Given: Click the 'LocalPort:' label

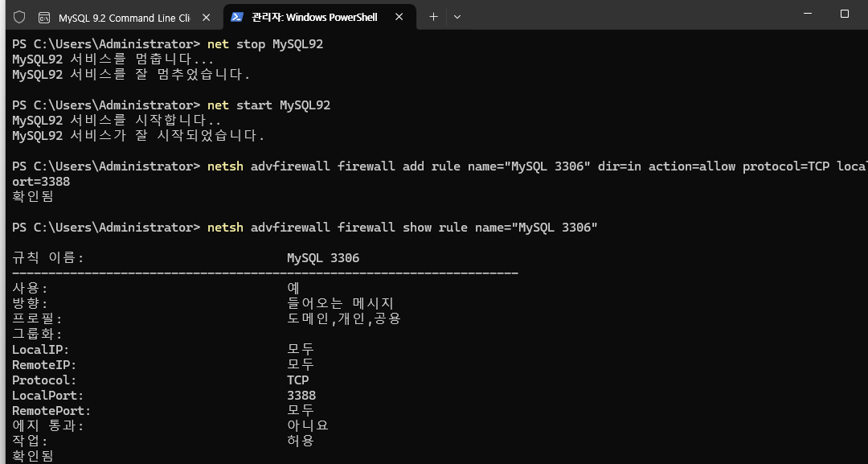Looking at the screenshot, I should pos(48,396).
